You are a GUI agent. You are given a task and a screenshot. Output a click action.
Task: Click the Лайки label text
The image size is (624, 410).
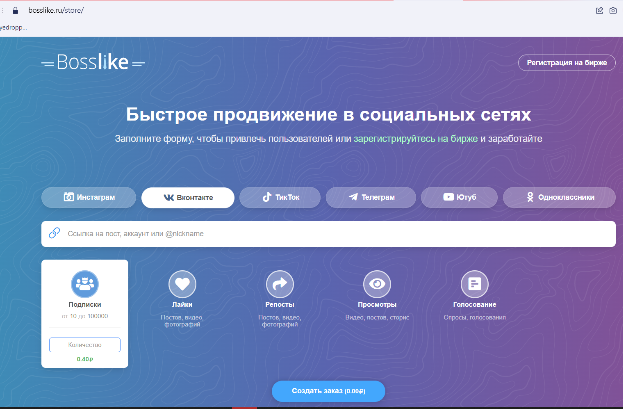[x=182, y=305]
